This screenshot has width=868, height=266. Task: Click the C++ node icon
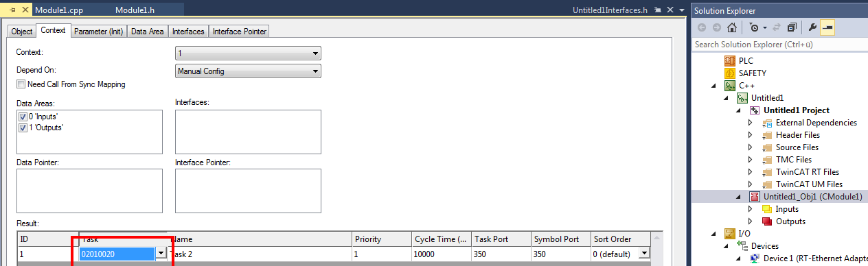click(730, 85)
